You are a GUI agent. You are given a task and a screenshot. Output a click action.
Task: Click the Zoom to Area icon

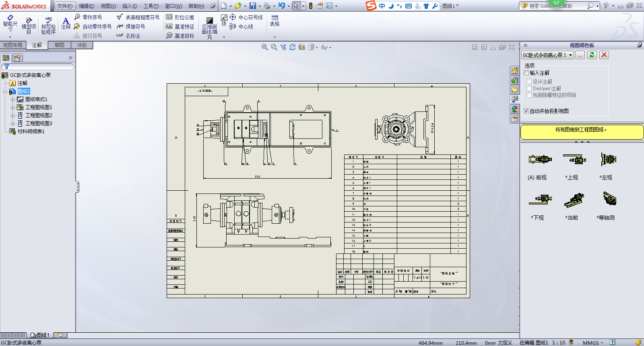pyautogui.click(x=274, y=47)
